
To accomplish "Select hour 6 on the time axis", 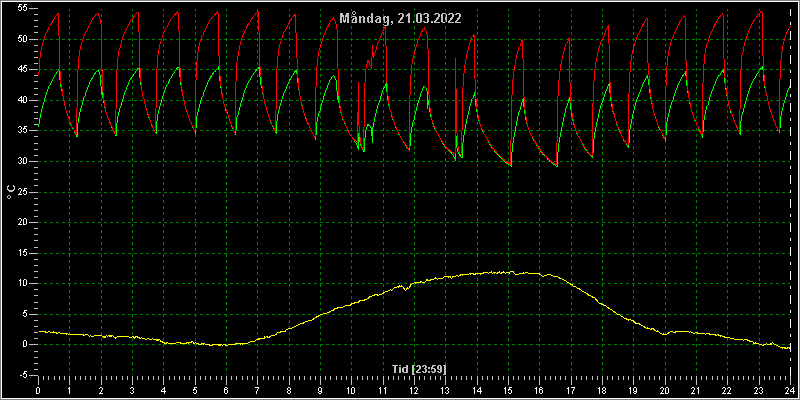I will 226,389.
